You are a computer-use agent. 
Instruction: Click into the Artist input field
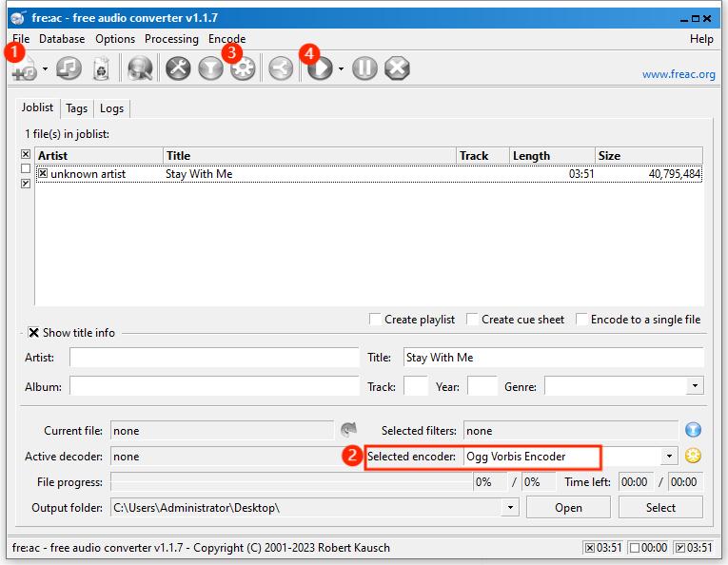coord(214,358)
